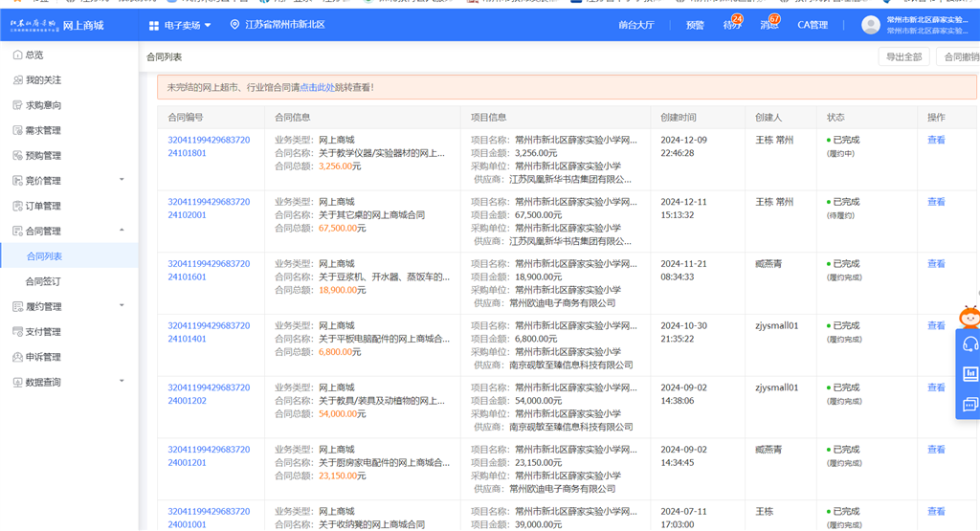Click the 创建时间 column header
This screenshot has height=531, width=980.
679,118
